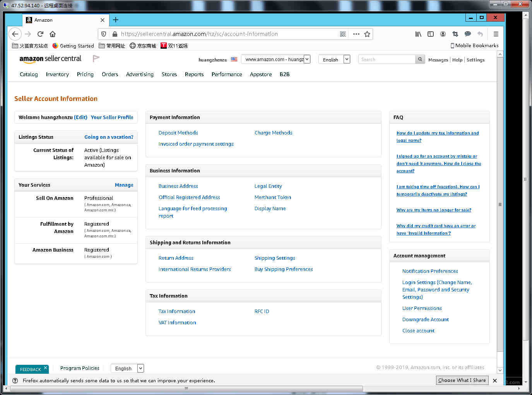Image resolution: width=532 pixels, height=395 pixels.
Task: Open page actions three-dots menu
Action: tap(356, 34)
